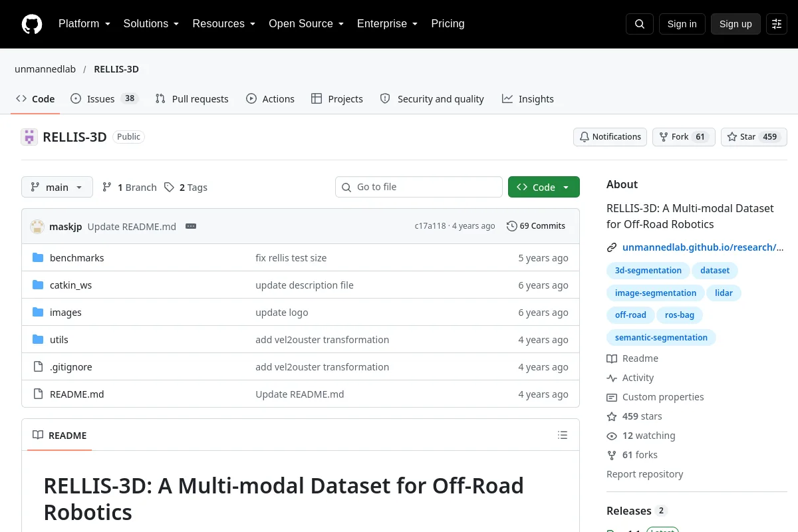This screenshot has width=798, height=532.
Task: Click the pulse icon beside Activity
Action: click(x=612, y=378)
